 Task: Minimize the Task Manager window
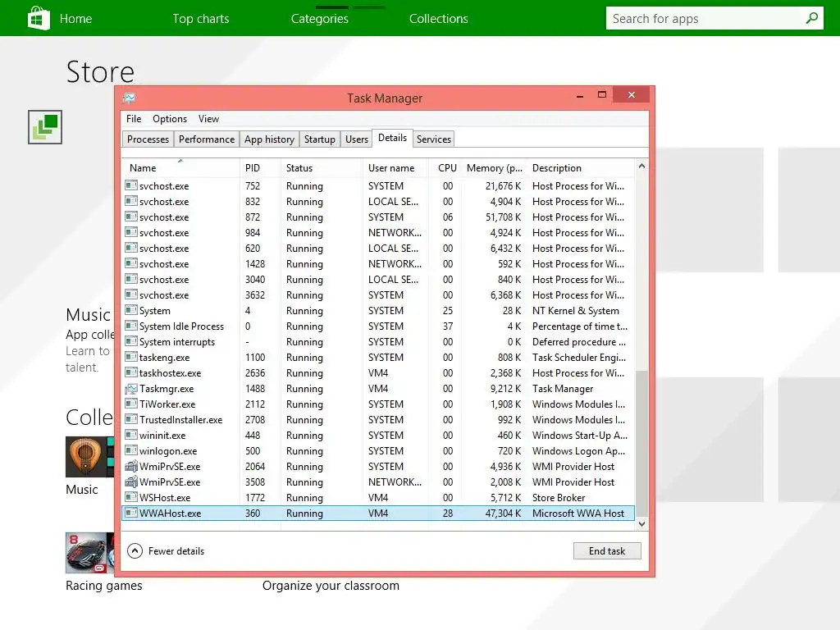click(x=580, y=95)
